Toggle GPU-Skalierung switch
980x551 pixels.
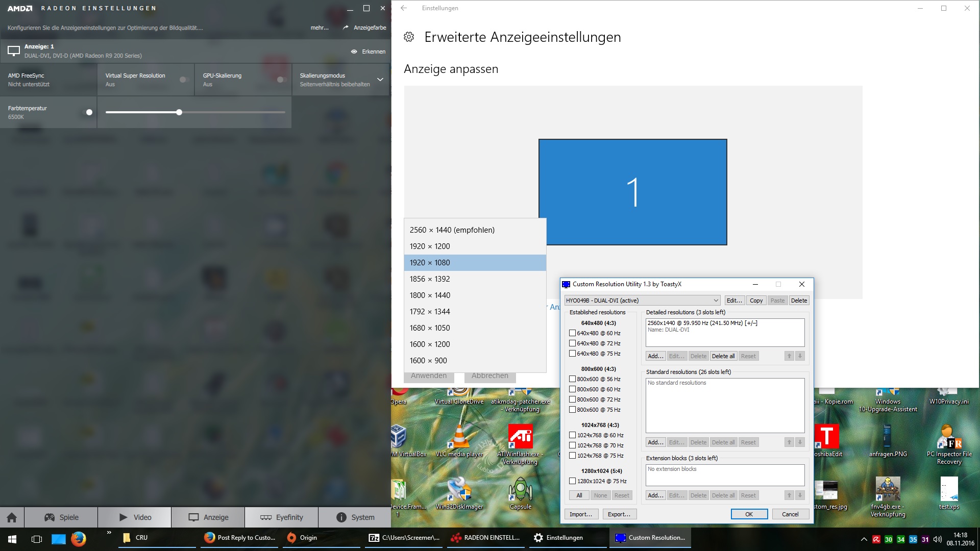pos(281,80)
